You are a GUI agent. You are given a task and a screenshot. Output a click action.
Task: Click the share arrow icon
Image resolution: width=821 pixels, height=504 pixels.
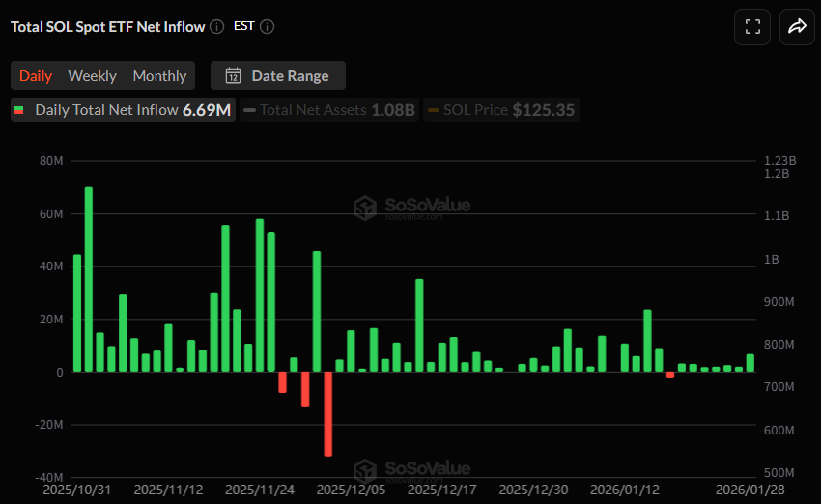tap(797, 27)
